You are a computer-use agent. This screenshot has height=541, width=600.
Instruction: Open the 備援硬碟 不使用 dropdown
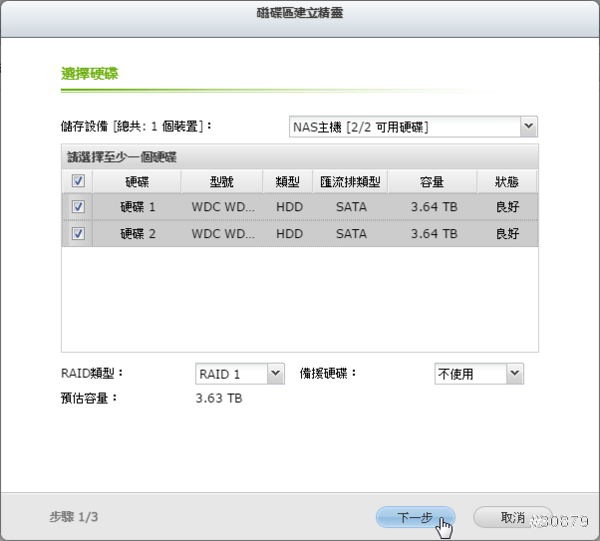pos(478,374)
